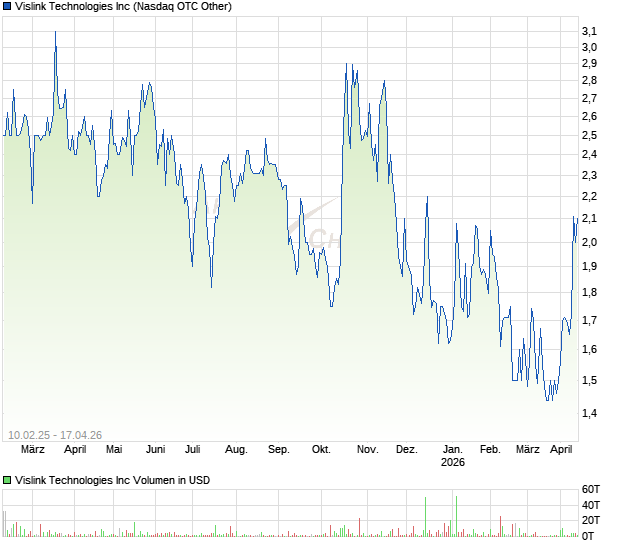This screenshot has height=546, width=620.
Task: Click the first 'März' month label on the axis
Action: [33, 450]
